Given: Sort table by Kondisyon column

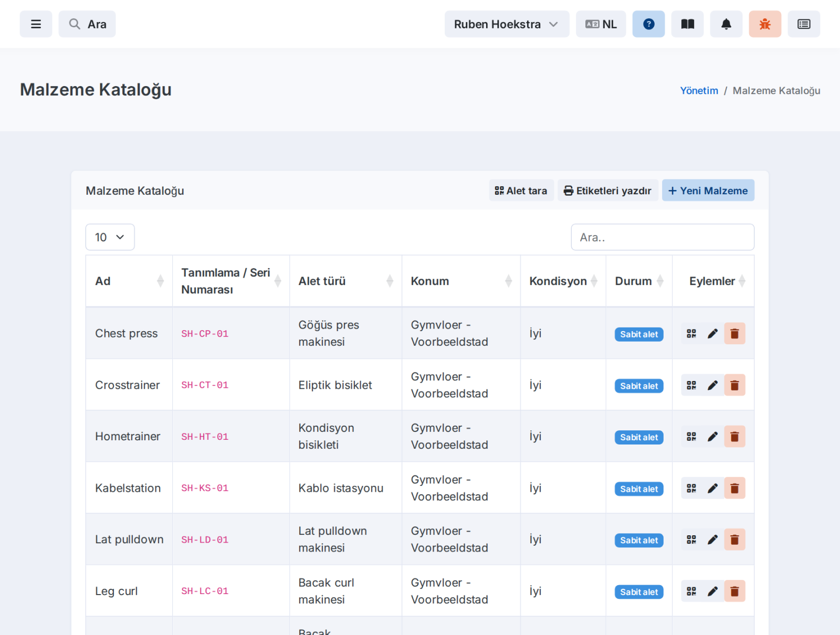Looking at the screenshot, I should (563, 281).
